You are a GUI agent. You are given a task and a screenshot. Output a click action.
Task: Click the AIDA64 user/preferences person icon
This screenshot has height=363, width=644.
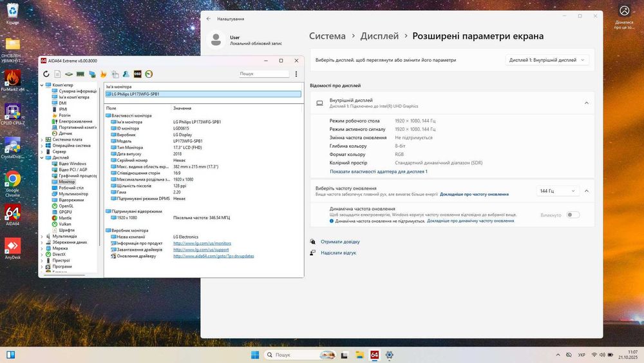[x=126, y=74]
